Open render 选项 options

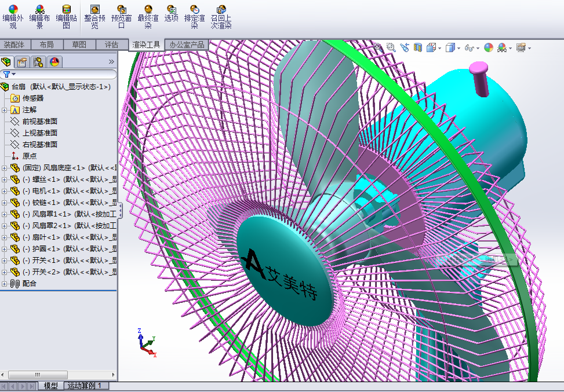[x=172, y=14]
